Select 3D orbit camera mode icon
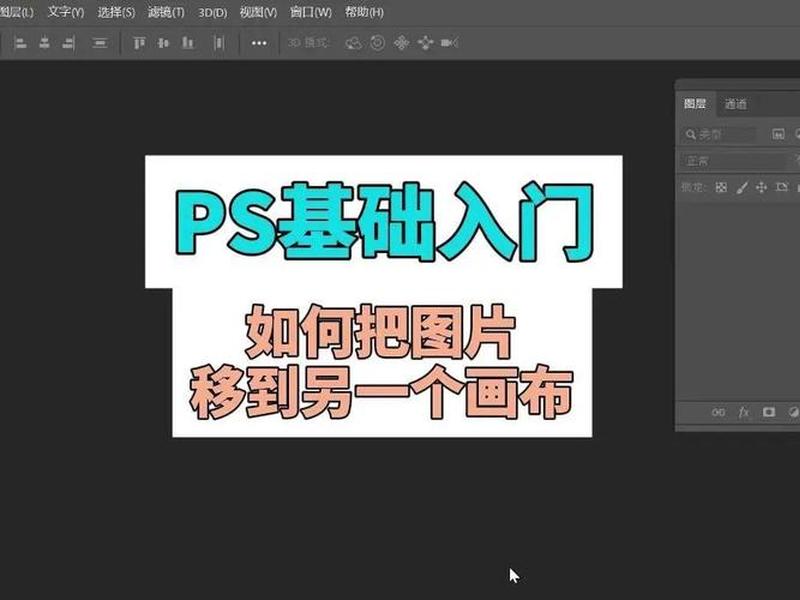800x600 pixels. [354, 43]
